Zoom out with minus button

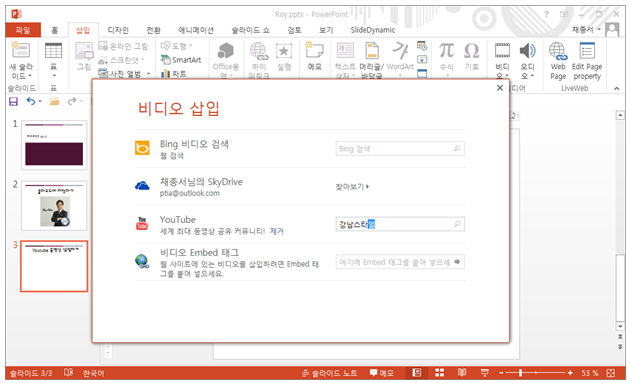[x=501, y=373]
